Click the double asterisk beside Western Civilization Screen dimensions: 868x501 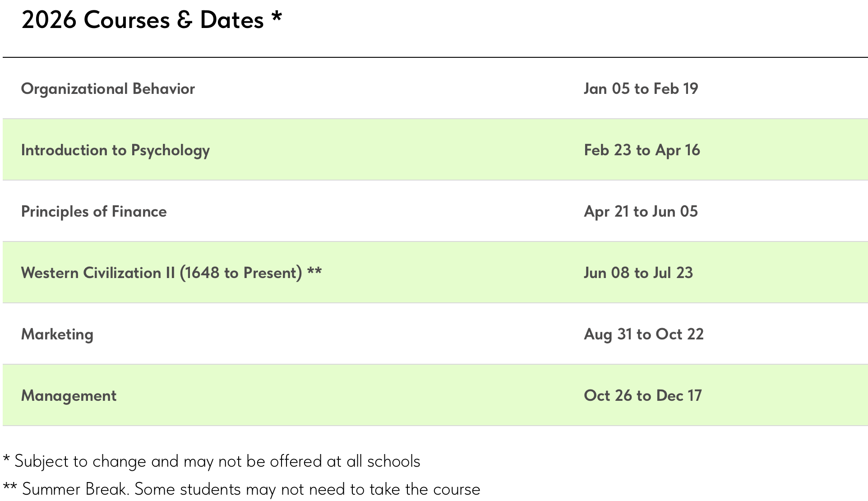pyautogui.click(x=314, y=271)
